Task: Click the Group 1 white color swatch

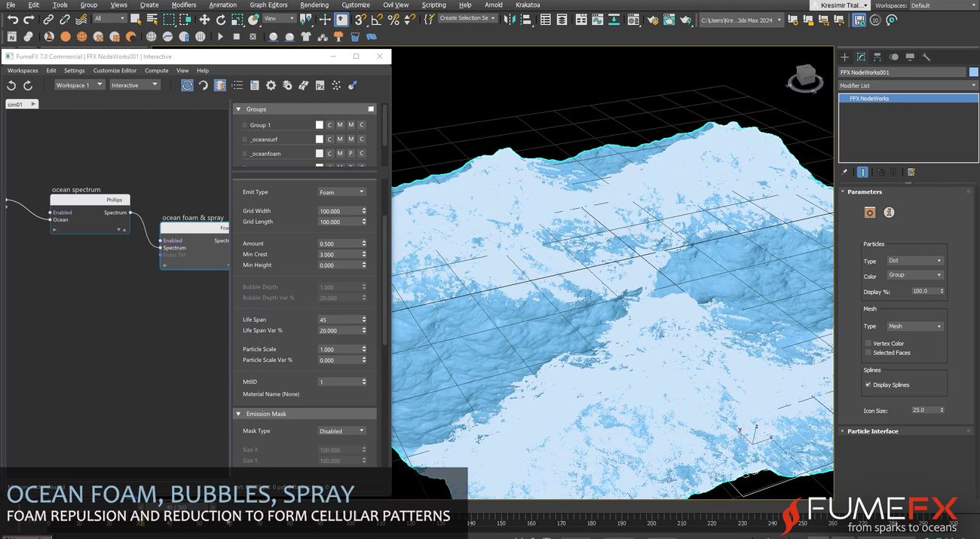Action: pyautogui.click(x=320, y=125)
